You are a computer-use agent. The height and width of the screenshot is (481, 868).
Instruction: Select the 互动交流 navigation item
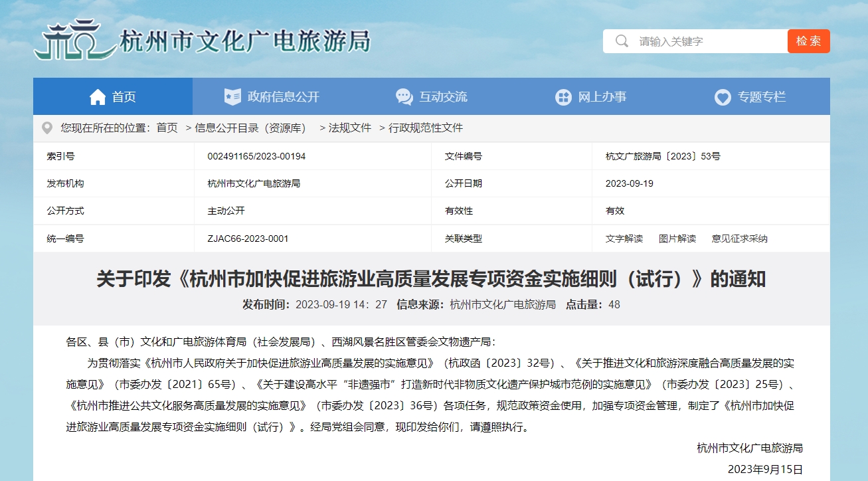(x=443, y=97)
